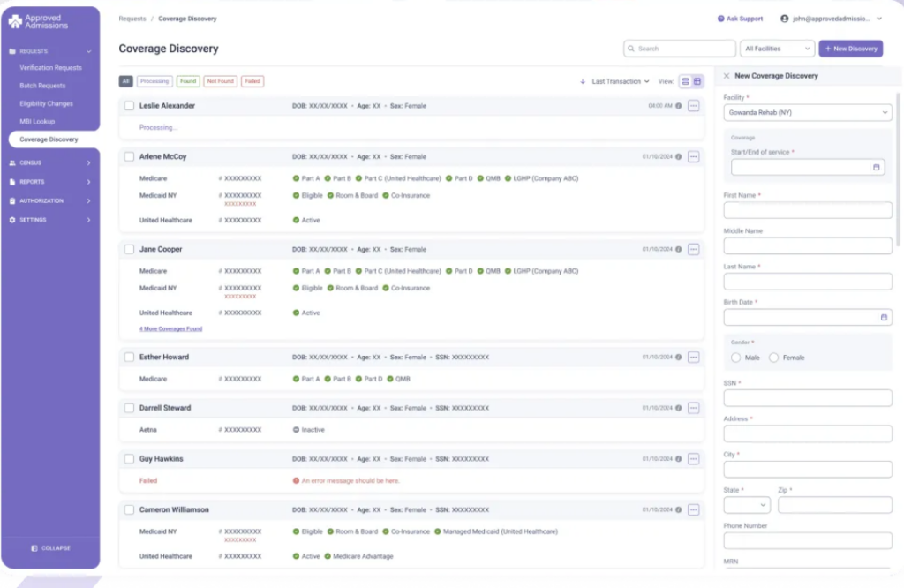Image resolution: width=904 pixels, height=588 pixels.
Task: Click the New Discovery button
Action: [850, 49]
